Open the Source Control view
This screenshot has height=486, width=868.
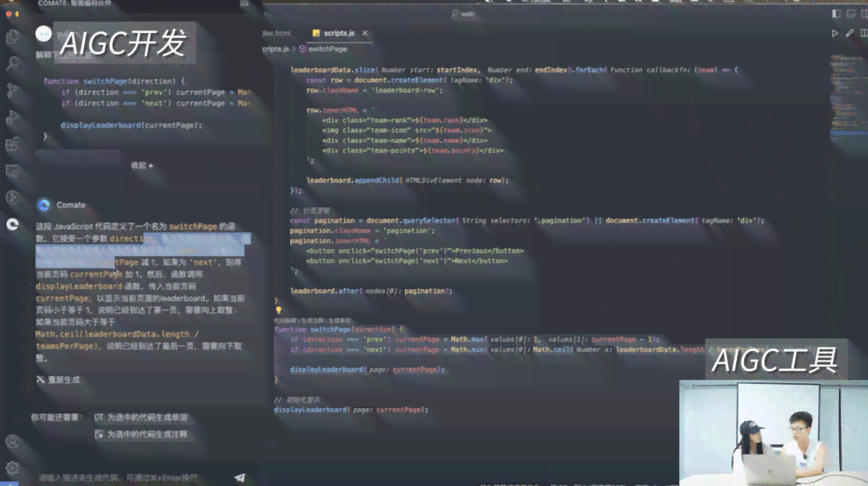click(x=12, y=90)
